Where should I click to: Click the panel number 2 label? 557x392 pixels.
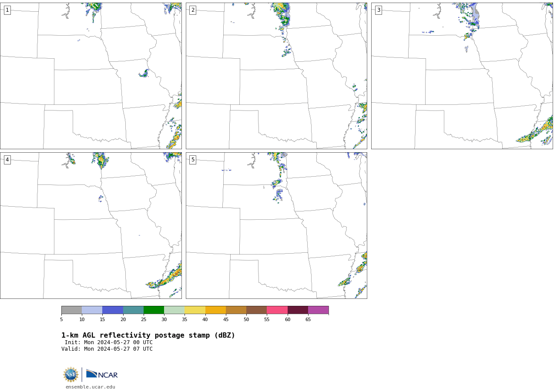click(x=193, y=10)
